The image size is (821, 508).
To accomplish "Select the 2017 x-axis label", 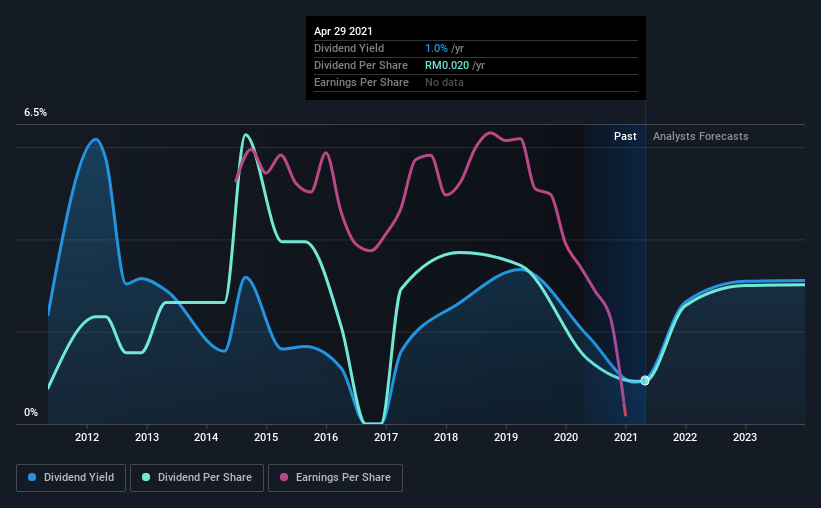I will pos(386,437).
